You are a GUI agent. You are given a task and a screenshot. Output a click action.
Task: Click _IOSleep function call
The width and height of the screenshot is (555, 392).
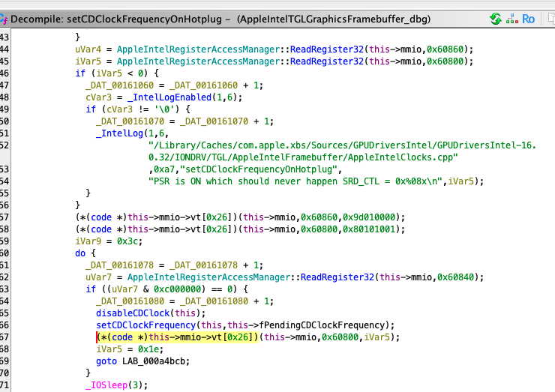pyautogui.click(x=106, y=385)
